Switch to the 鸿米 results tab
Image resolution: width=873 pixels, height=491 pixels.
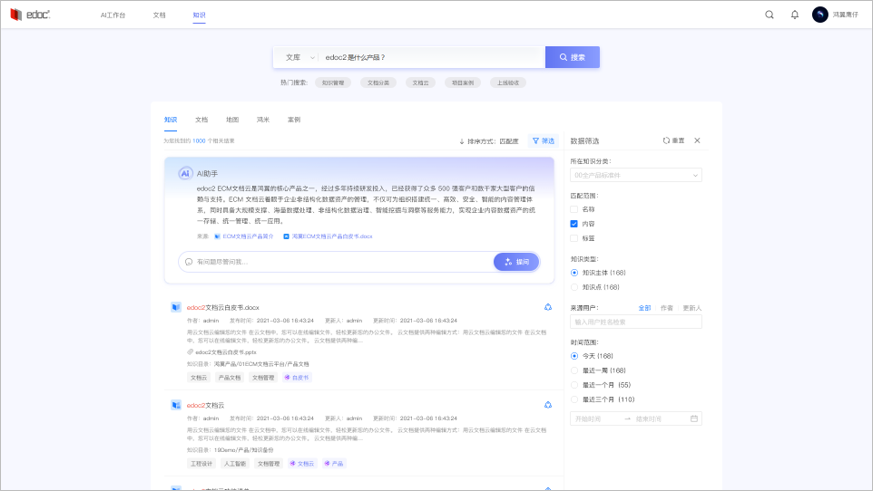click(263, 120)
